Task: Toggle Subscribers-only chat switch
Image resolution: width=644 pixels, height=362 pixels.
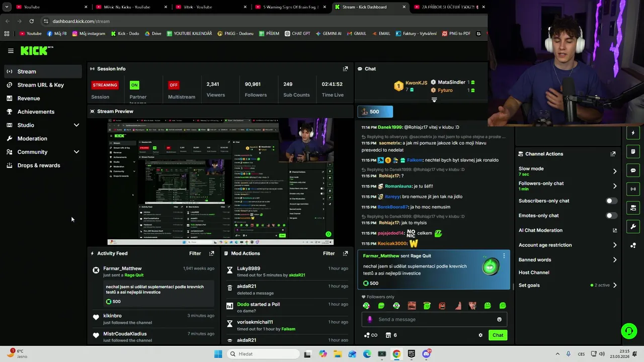Action: pos(611,201)
